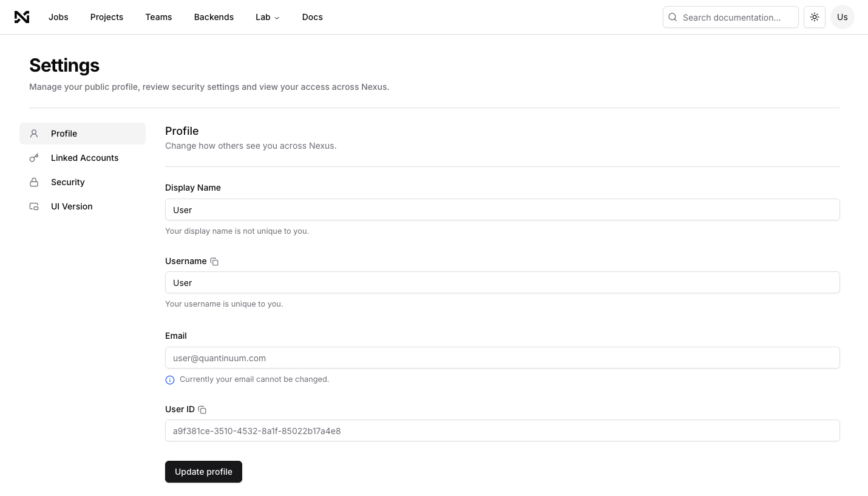This screenshot has width=868, height=496.
Task: Click the UI Version icon in sidebar
Action: click(x=33, y=206)
